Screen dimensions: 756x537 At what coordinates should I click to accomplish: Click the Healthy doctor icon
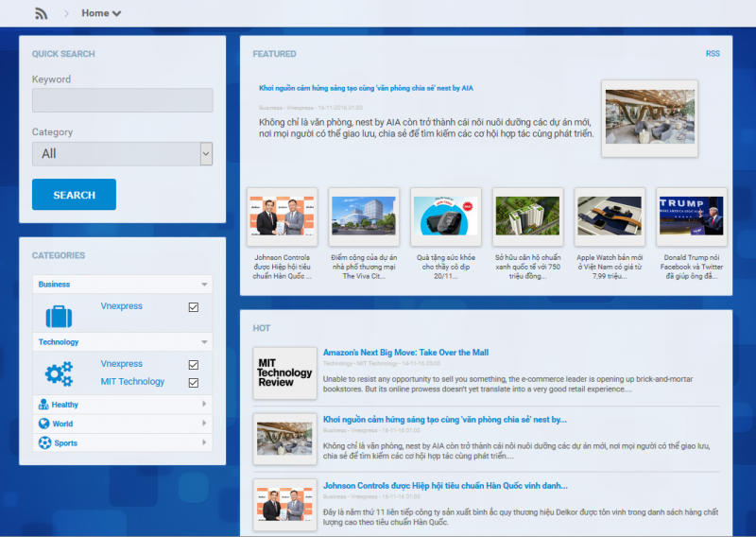tap(43, 405)
